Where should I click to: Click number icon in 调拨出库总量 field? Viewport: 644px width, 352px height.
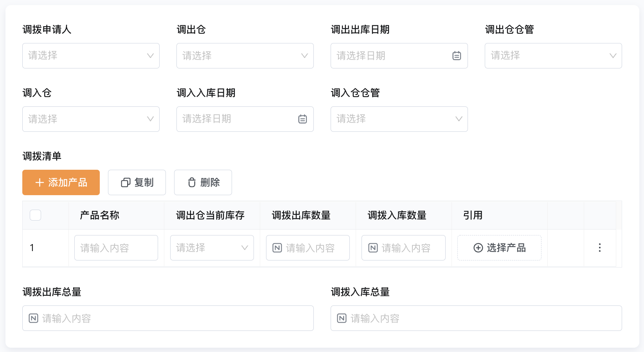pyautogui.click(x=34, y=318)
